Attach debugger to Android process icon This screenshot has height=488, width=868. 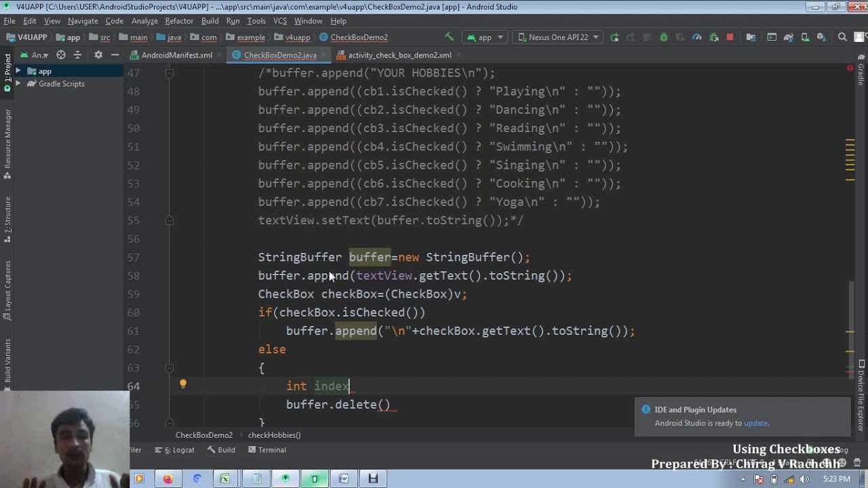pyautogui.click(x=713, y=37)
